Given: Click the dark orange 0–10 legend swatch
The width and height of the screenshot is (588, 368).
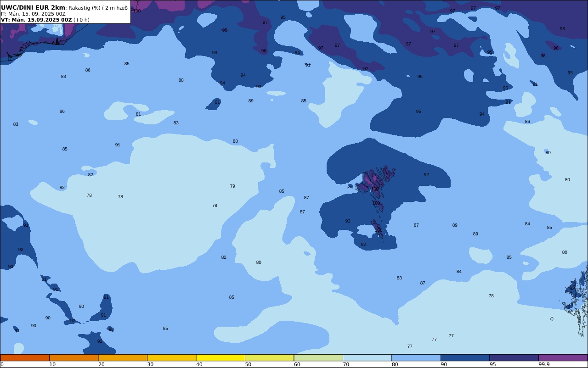Looking at the screenshot, I should (x=25, y=357).
